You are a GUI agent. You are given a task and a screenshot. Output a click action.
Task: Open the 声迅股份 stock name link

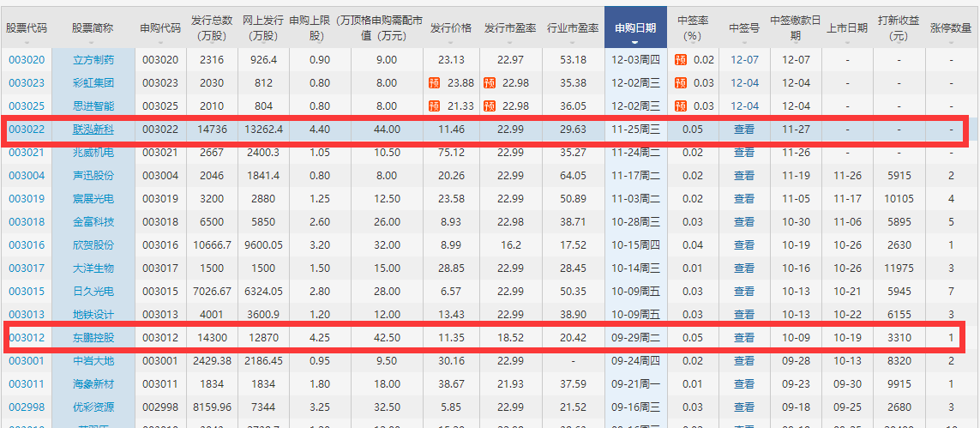[x=93, y=176]
